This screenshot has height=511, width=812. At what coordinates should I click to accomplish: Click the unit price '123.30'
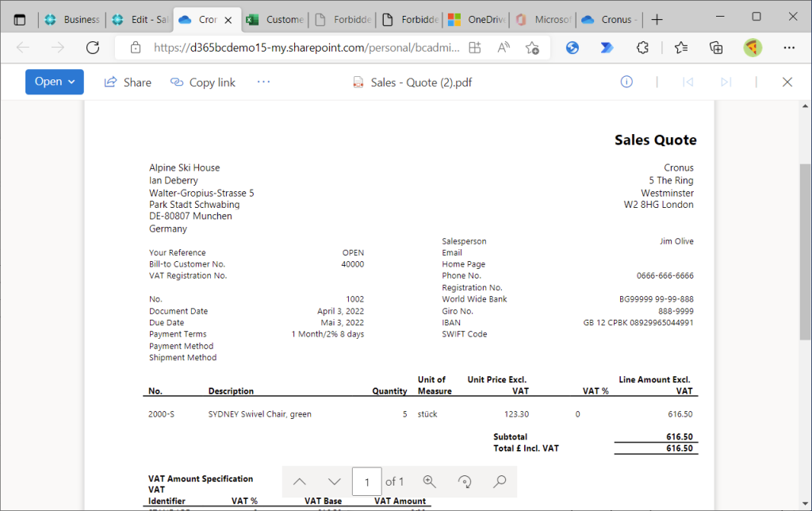(516, 414)
